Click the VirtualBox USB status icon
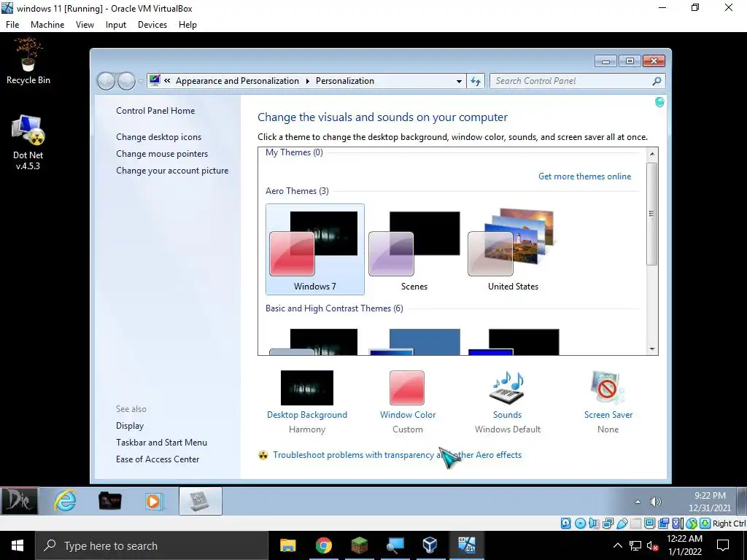 622,524
